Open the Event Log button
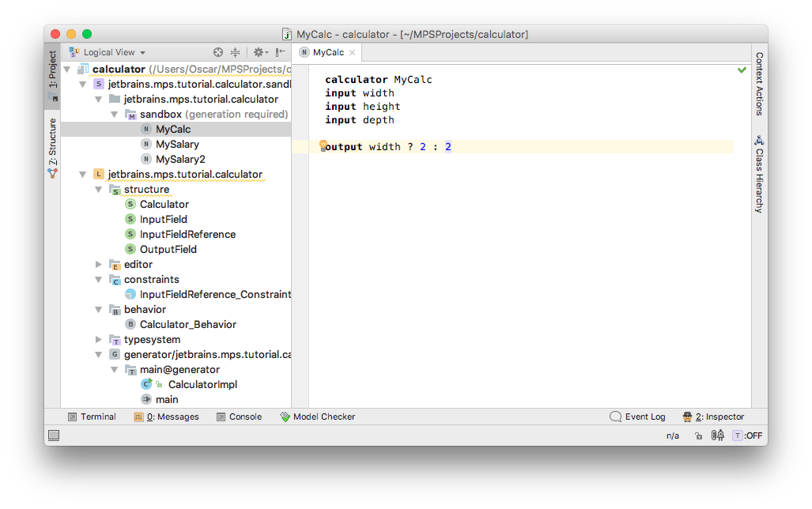Image resolution: width=812 pixels, height=509 pixels. [x=637, y=417]
